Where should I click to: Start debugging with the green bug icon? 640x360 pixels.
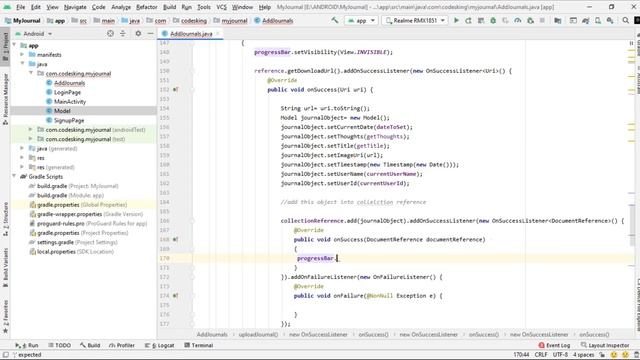(x=493, y=20)
